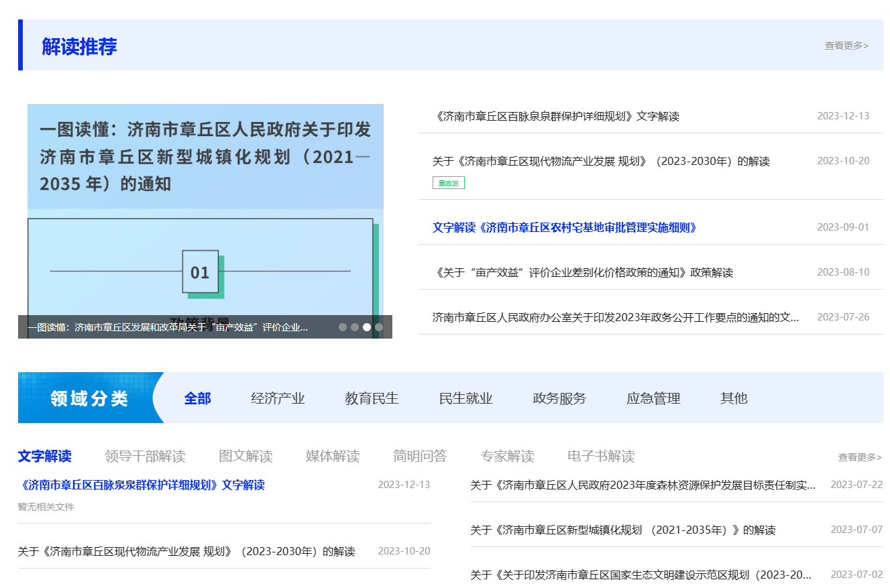Open 森林资源保护发展目标责任制 article link

[643, 485]
